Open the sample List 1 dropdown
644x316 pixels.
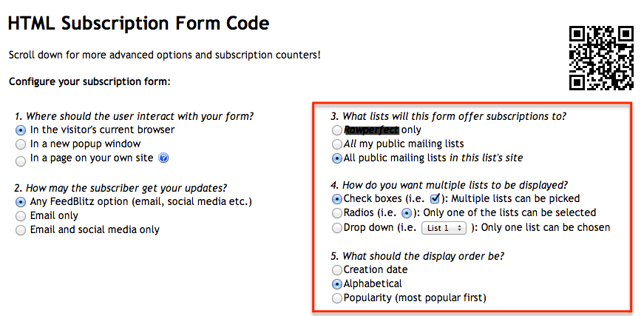click(x=444, y=228)
